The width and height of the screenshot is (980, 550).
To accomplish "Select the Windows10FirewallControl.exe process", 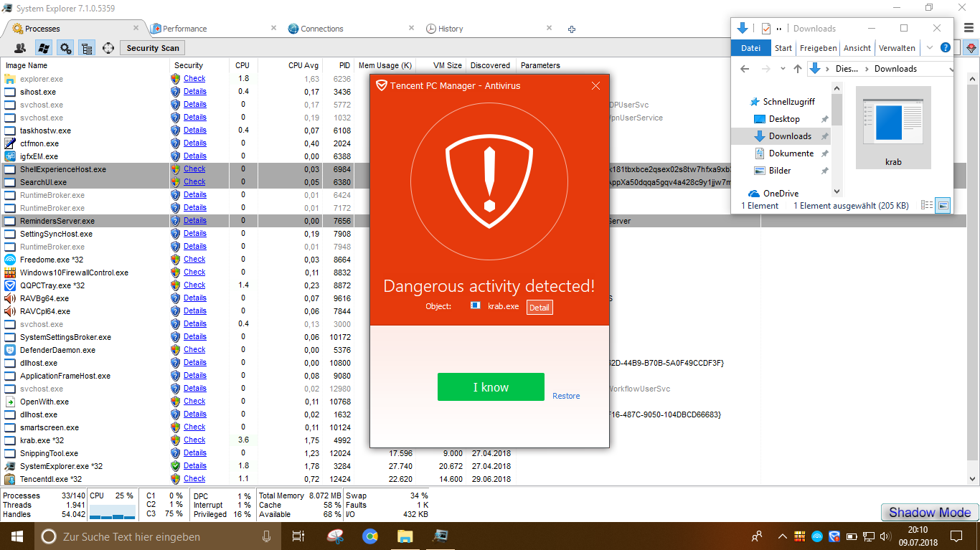I will pos(74,272).
